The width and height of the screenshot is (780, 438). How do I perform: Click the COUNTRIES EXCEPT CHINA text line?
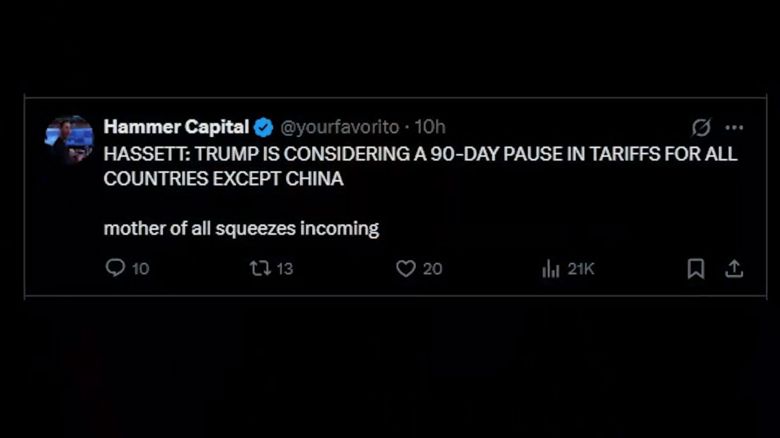tap(223, 178)
